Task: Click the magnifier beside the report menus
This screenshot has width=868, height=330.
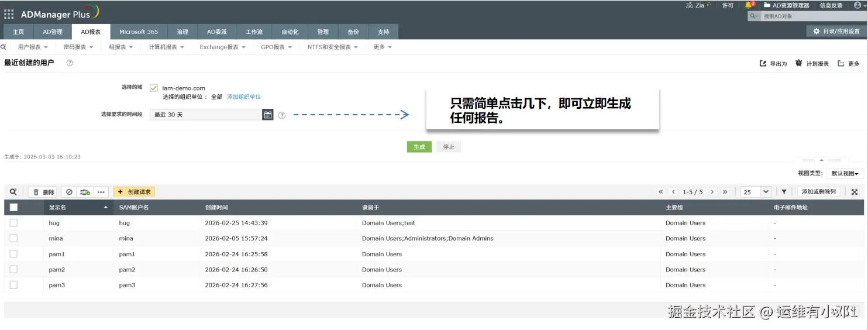Action: 4,47
